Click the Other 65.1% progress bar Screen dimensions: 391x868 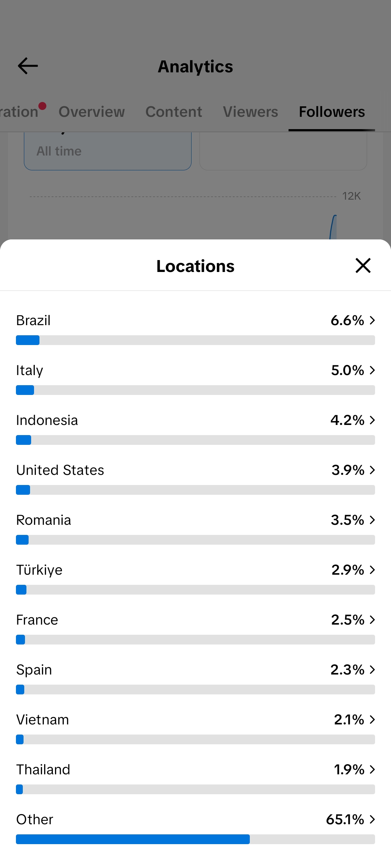click(x=195, y=839)
